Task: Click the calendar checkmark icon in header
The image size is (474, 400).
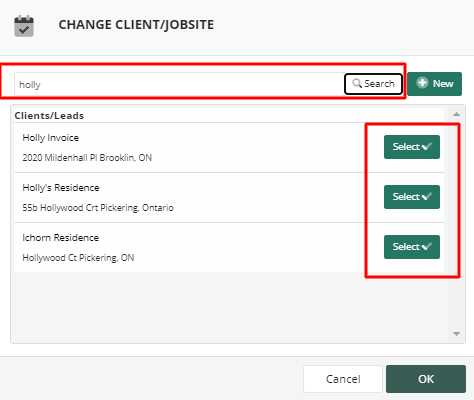Action: click(24, 26)
